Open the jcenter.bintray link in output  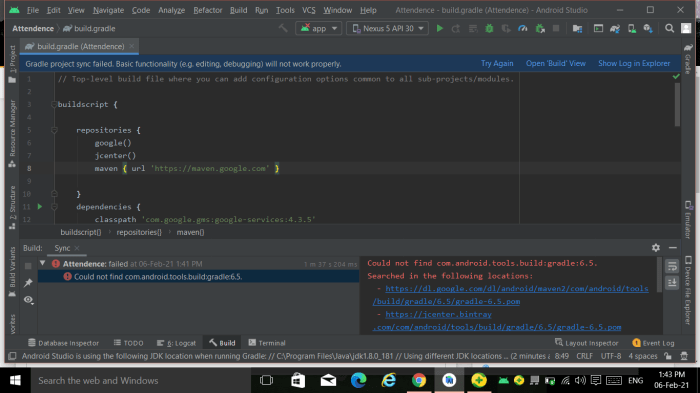pyautogui.click(x=497, y=321)
